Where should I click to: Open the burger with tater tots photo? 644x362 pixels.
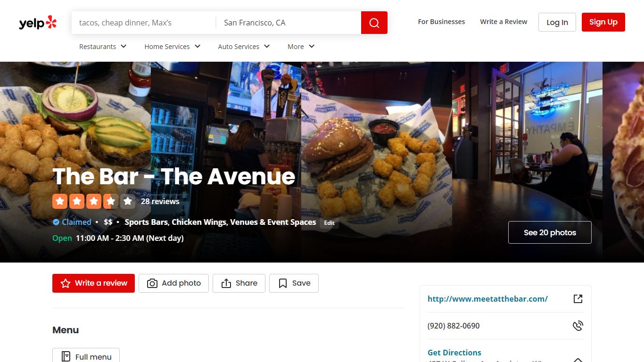point(377,162)
